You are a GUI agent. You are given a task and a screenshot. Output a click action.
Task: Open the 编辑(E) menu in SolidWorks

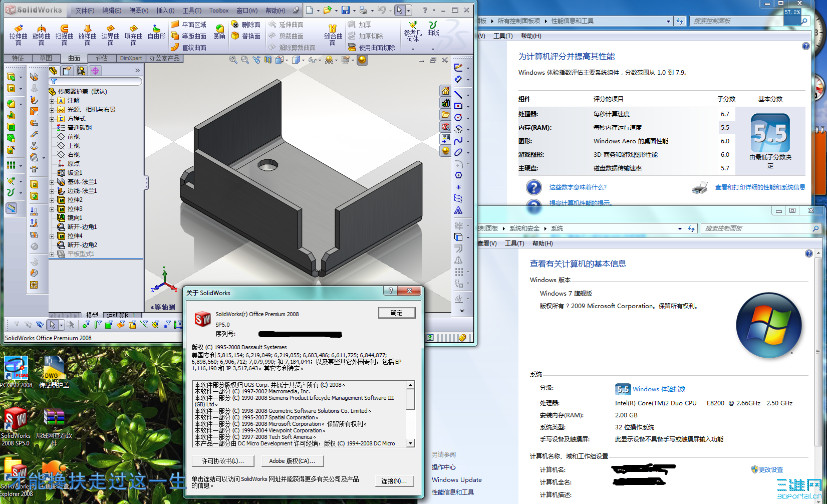[x=112, y=10]
